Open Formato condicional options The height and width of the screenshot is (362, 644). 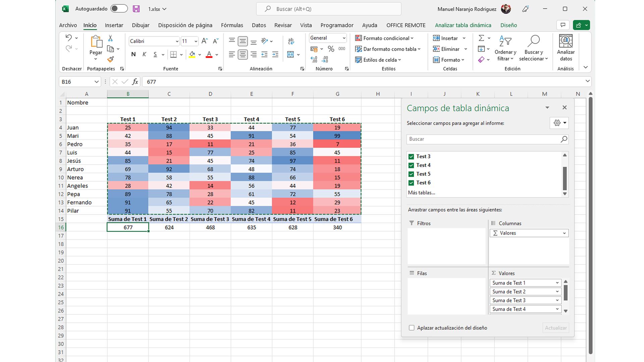(x=384, y=38)
